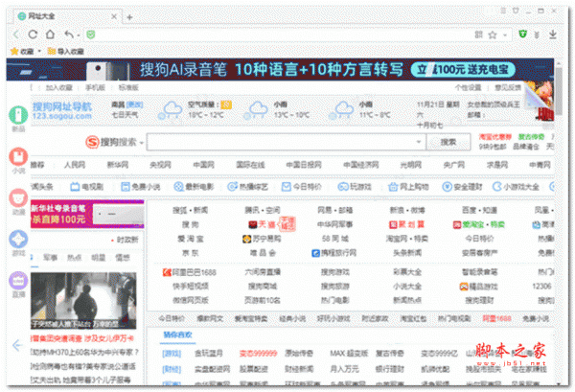Open the red 聚划算 link
The image size is (575, 392).
(x=406, y=224)
